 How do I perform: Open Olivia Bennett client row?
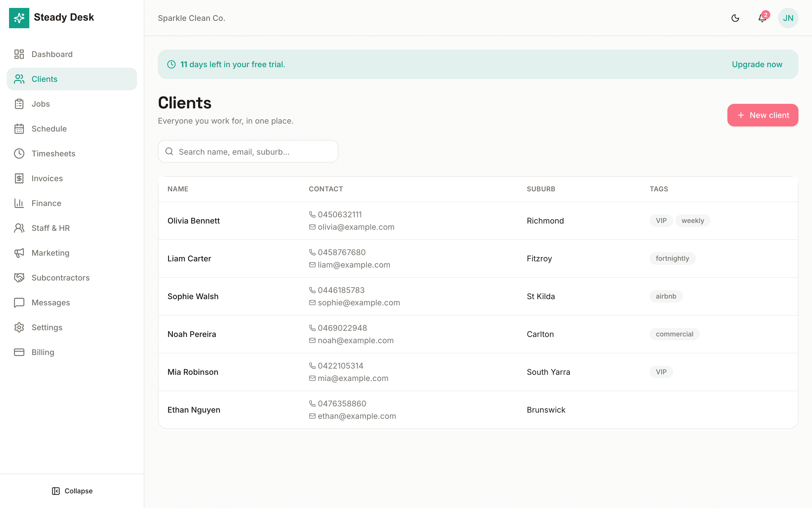[x=478, y=221]
